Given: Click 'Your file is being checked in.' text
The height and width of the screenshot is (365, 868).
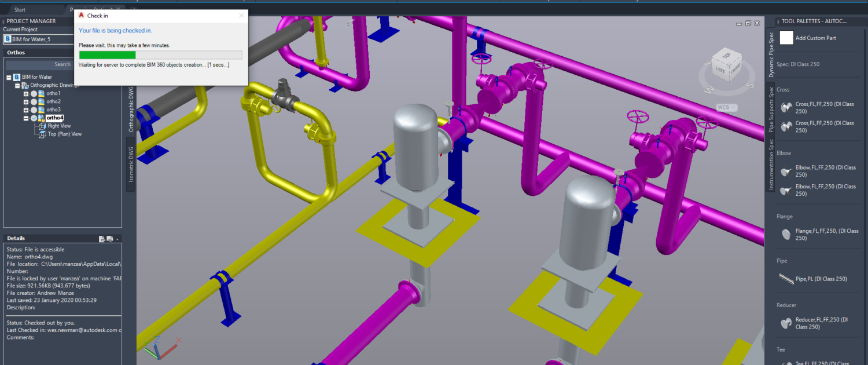Looking at the screenshot, I should point(115,31).
